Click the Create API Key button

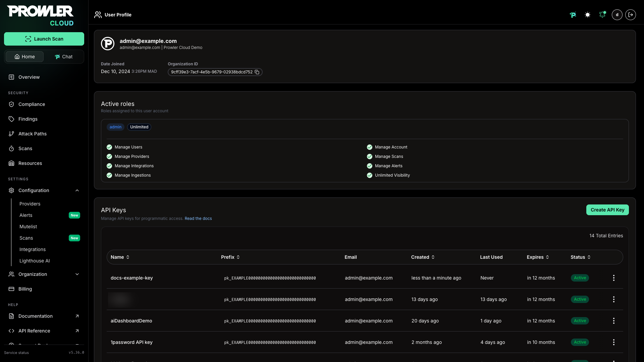(607, 210)
